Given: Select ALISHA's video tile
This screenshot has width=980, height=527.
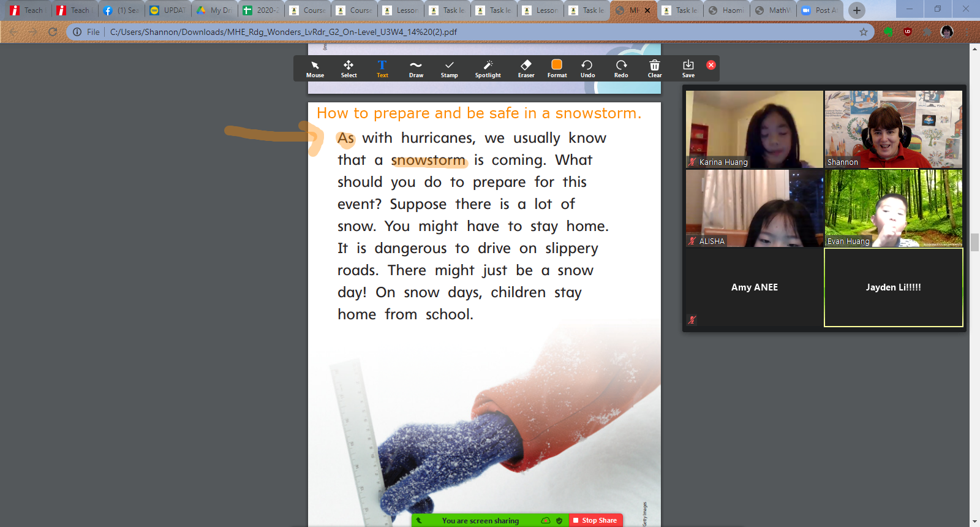Looking at the screenshot, I should pos(755,208).
